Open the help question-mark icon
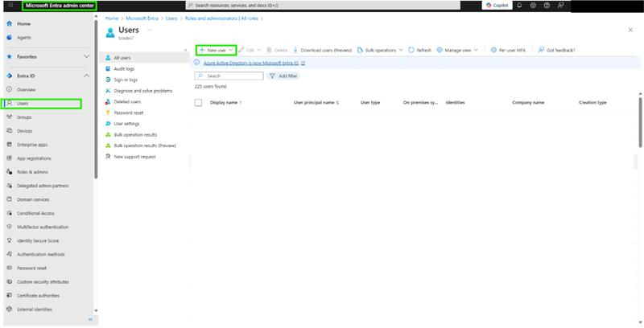The width and height of the screenshot is (644, 328). click(x=547, y=6)
